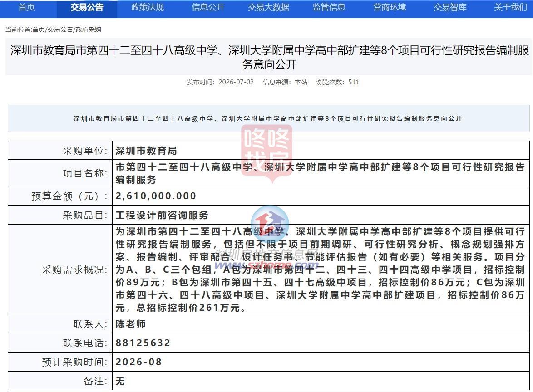Open the 政策法规 menu item
Viewport: 533px width, 392px height.
147,7
